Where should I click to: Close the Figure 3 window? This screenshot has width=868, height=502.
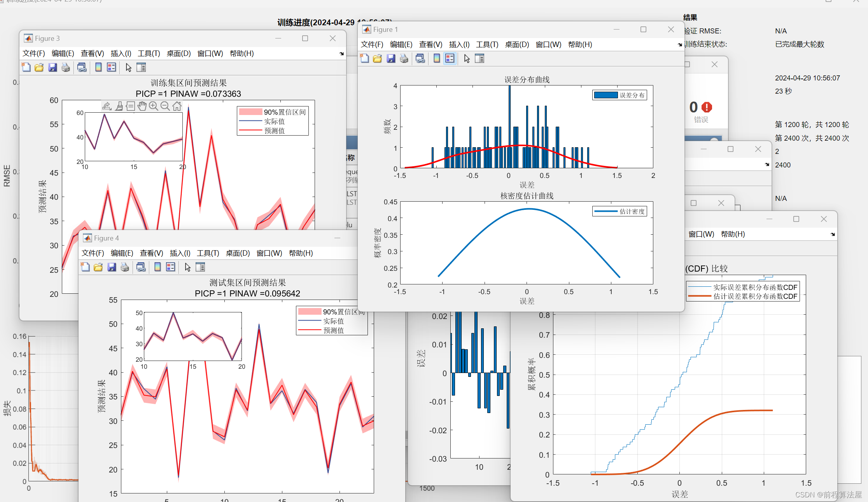[x=332, y=38]
